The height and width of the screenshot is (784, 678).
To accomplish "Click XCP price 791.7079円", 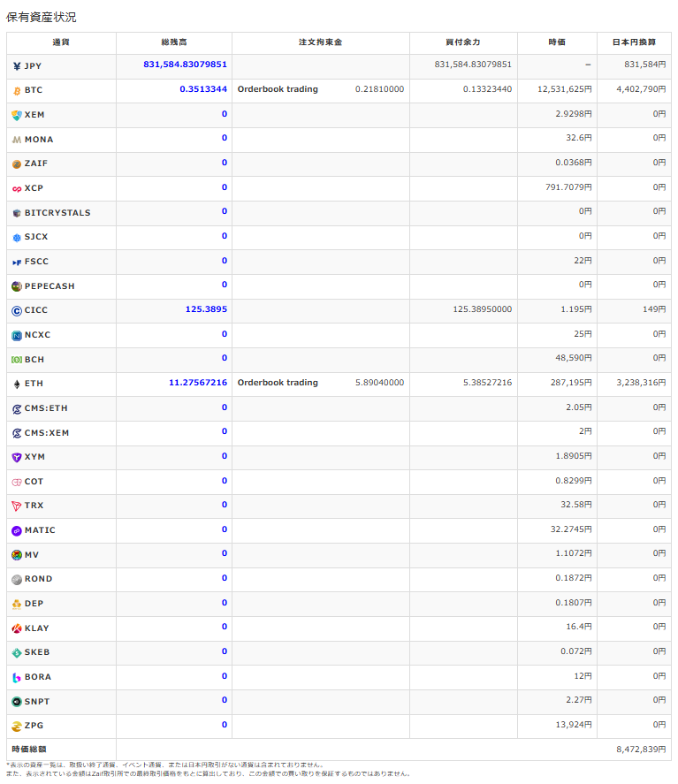I will [x=568, y=187].
